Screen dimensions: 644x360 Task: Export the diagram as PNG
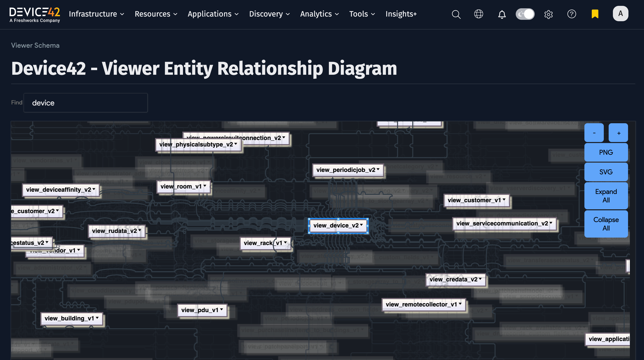(x=606, y=152)
